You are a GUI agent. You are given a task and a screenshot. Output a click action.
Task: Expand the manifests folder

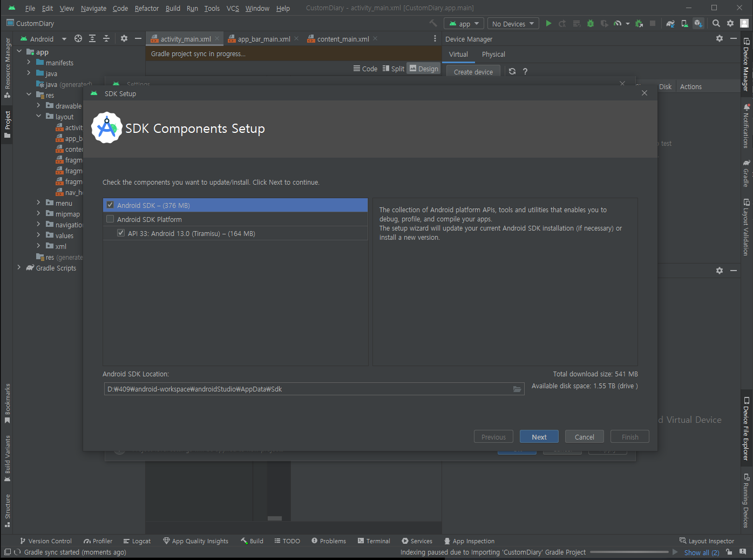tap(29, 63)
